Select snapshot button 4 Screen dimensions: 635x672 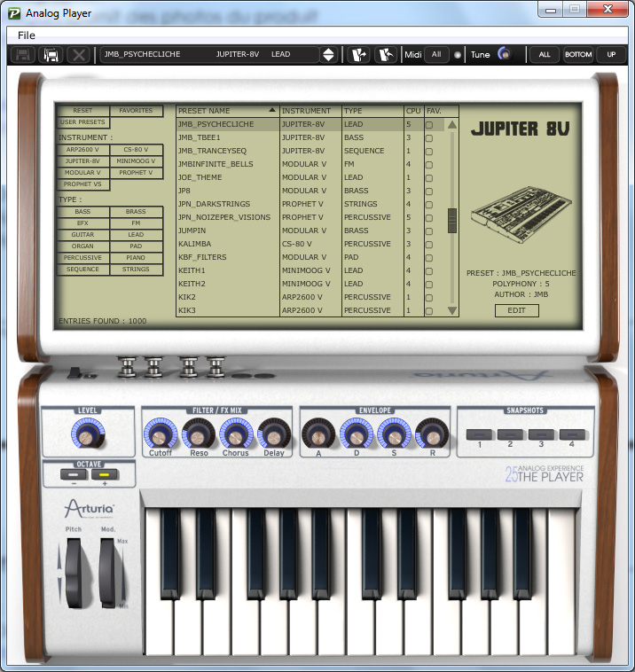[572, 434]
